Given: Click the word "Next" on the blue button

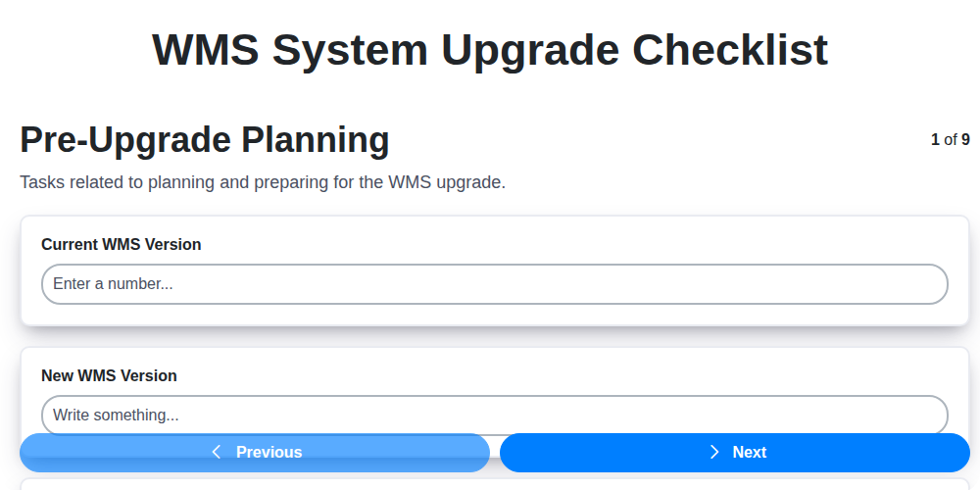Looking at the screenshot, I should click(x=750, y=453).
